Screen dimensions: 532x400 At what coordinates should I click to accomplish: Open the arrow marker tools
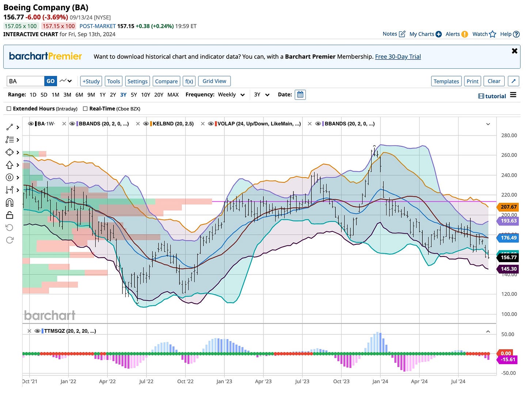pyautogui.click(x=10, y=165)
